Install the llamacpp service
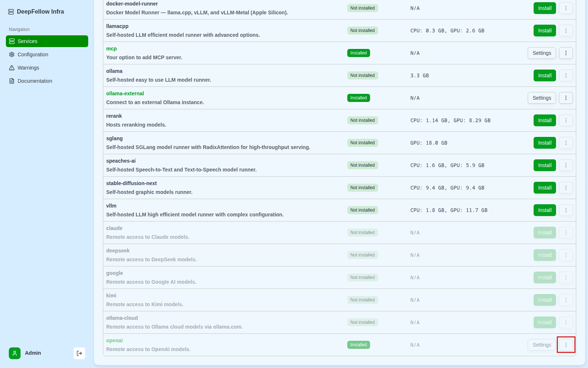588x368 pixels. (545, 31)
